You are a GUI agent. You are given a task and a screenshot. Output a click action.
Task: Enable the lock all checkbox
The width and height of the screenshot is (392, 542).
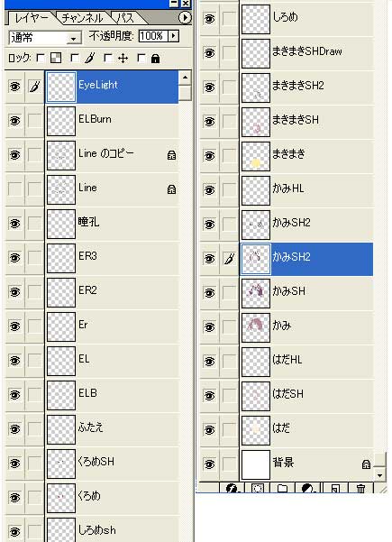141,58
